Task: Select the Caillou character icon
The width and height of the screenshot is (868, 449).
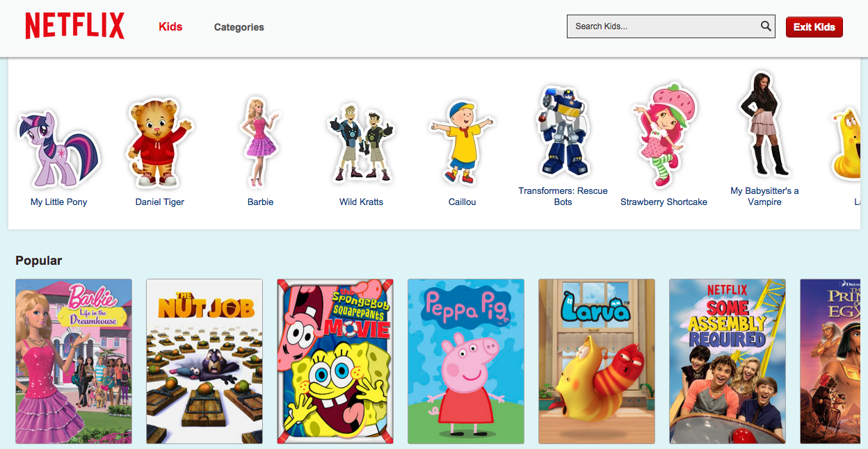Action: (461, 142)
